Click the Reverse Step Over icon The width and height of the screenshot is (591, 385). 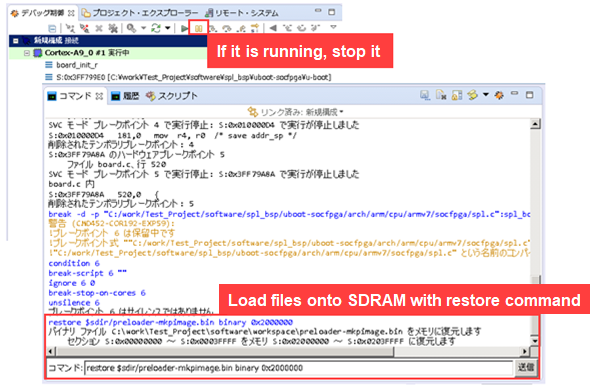click(302, 28)
